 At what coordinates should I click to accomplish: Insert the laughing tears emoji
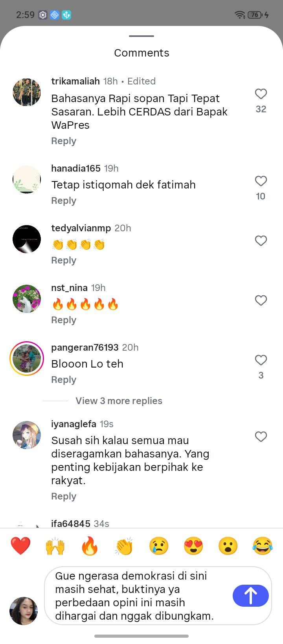[263, 546]
